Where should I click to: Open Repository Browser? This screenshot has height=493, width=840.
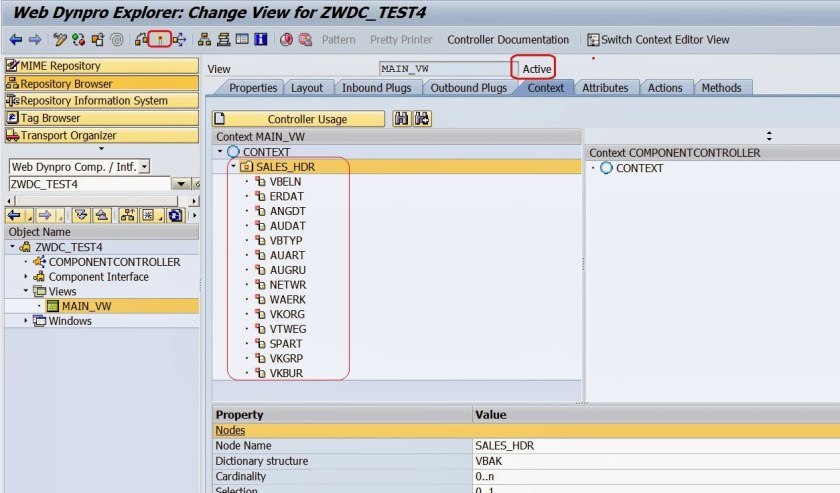coord(101,84)
